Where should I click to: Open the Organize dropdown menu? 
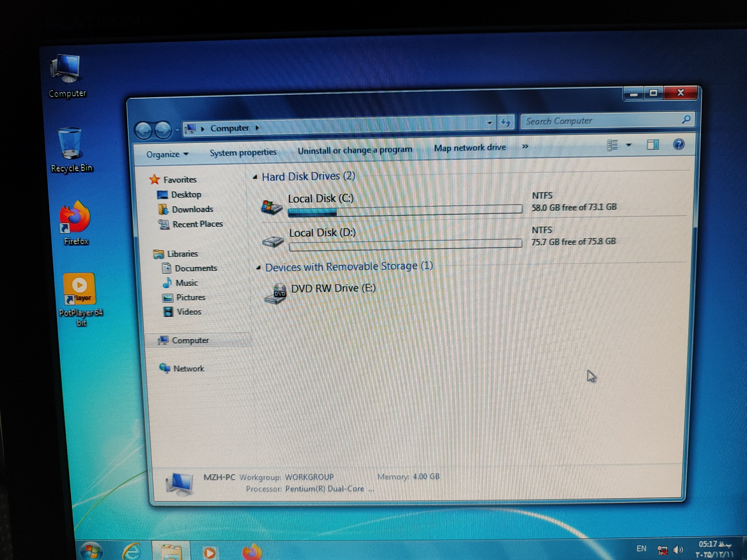[167, 154]
